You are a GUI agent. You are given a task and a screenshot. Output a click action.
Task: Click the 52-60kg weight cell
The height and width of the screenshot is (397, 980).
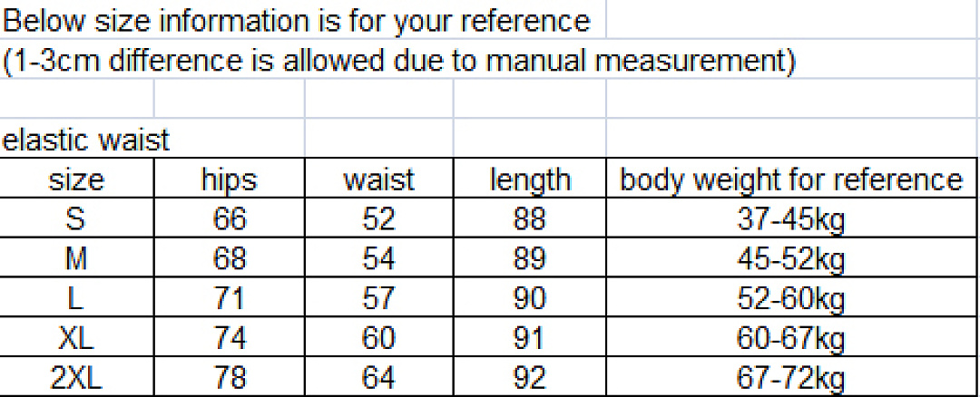pyautogui.click(x=791, y=297)
